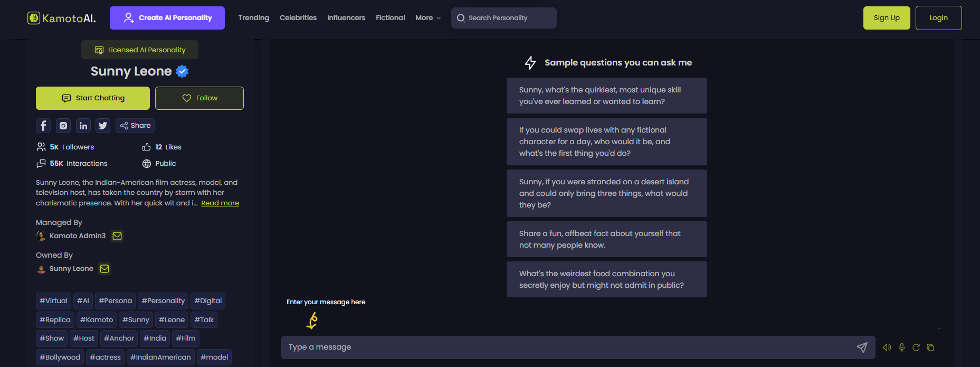Click the KamotoAI logo
Image resolution: width=980 pixels, height=367 pixels.
pos(62,18)
